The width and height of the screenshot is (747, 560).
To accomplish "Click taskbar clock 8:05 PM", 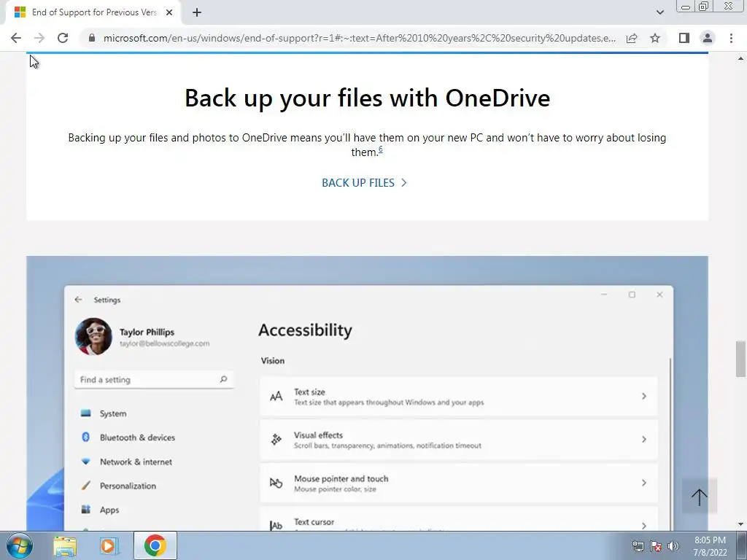I will 710,546.
